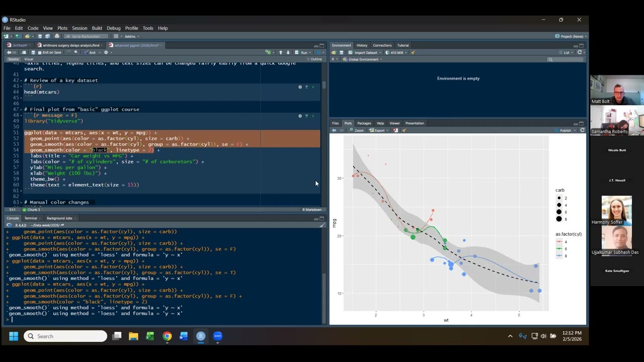Screen dimensions: 644x362
Task: Refresh the Environment pane
Action: [580, 52]
